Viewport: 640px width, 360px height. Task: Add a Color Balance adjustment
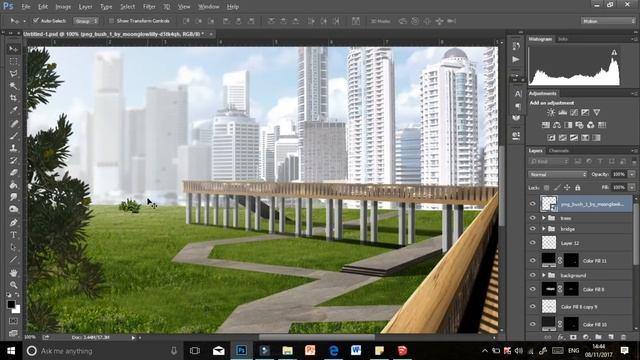click(557, 125)
